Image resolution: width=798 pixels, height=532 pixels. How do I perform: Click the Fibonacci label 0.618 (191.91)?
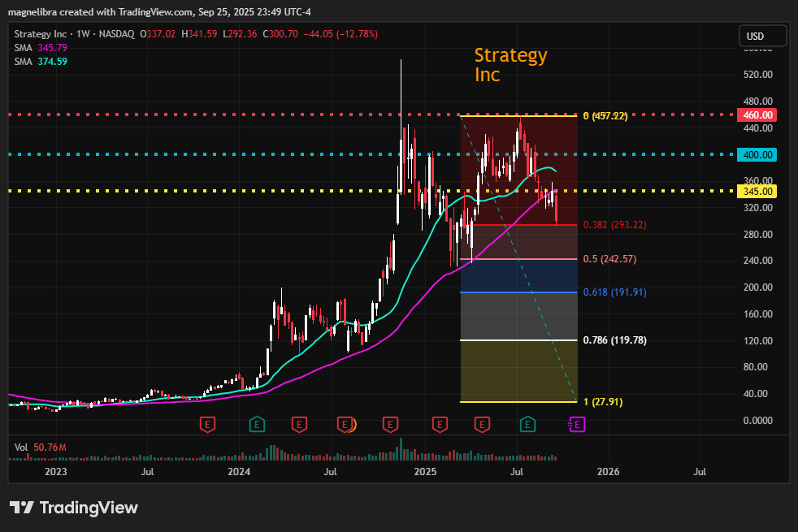click(615, 292)
